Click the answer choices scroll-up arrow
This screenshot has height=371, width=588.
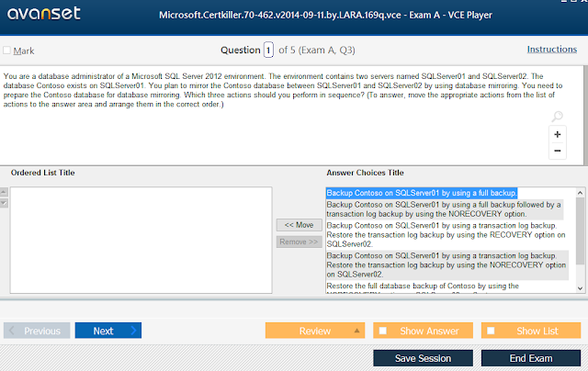[x=580, y=193]
